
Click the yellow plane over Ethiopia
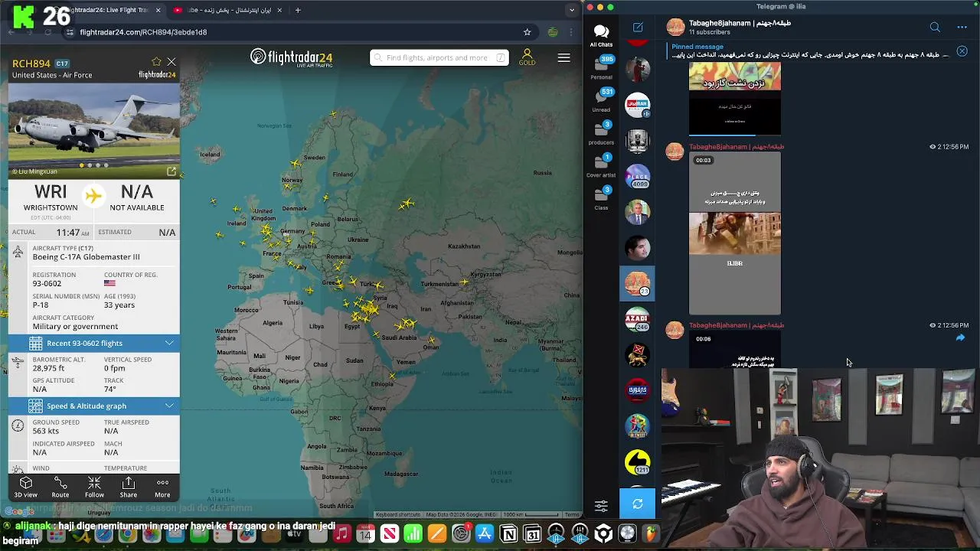393,375
